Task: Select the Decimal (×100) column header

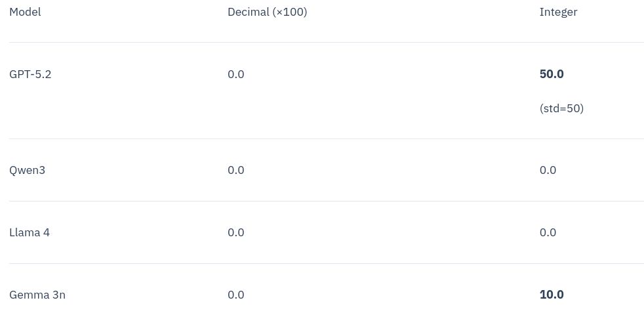Action: pos(267,12)
